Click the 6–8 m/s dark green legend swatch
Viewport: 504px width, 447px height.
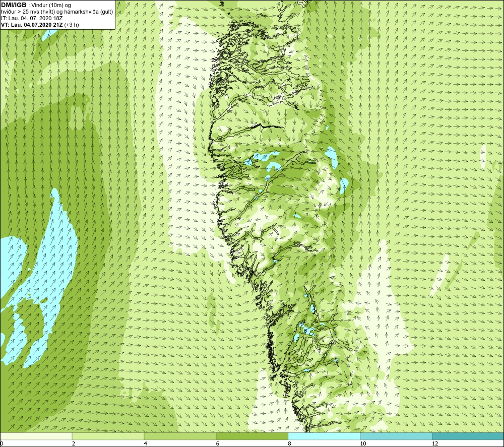pos(252,436)
